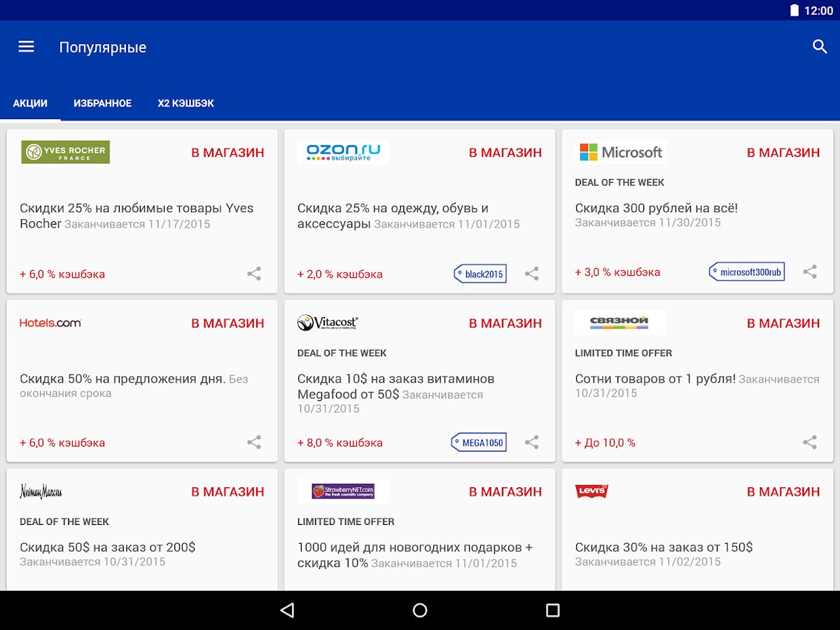Tap the Hotels.com logo
The width and height of the screenshot is (840, 630).
point(50,323)
